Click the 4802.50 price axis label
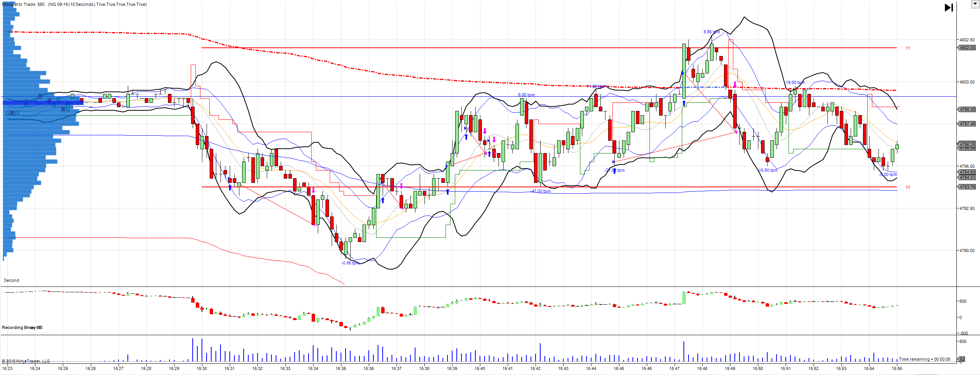Screen dimensions: 980x375 (967, 40)
